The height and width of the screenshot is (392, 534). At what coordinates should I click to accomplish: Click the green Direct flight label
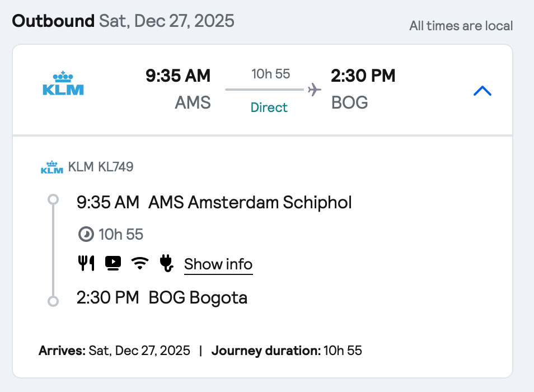click(x=269, y=108)
